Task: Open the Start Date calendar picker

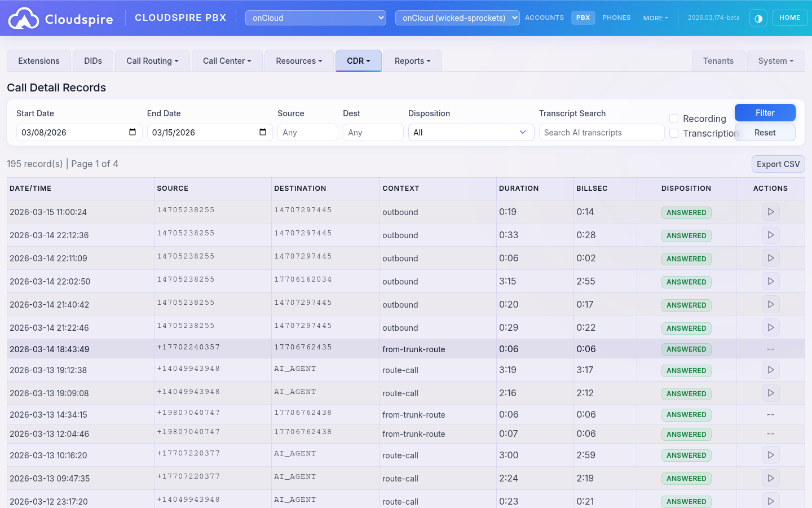Action: click(x=133, y=132)
